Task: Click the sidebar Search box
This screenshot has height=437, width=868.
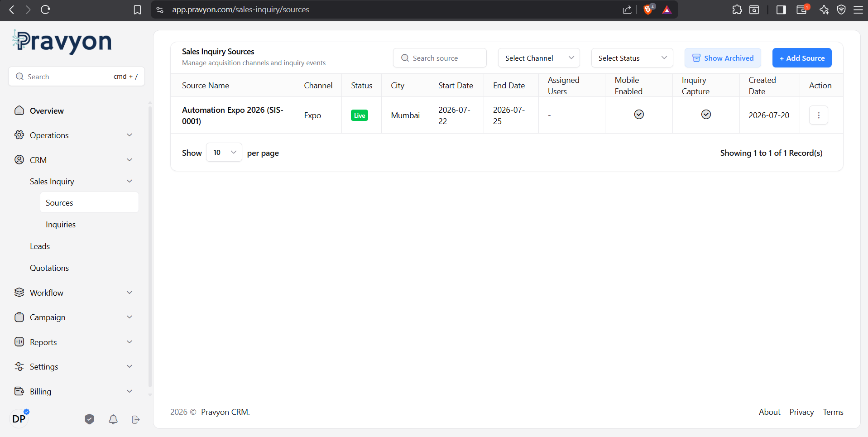Action: click(77, 77)
